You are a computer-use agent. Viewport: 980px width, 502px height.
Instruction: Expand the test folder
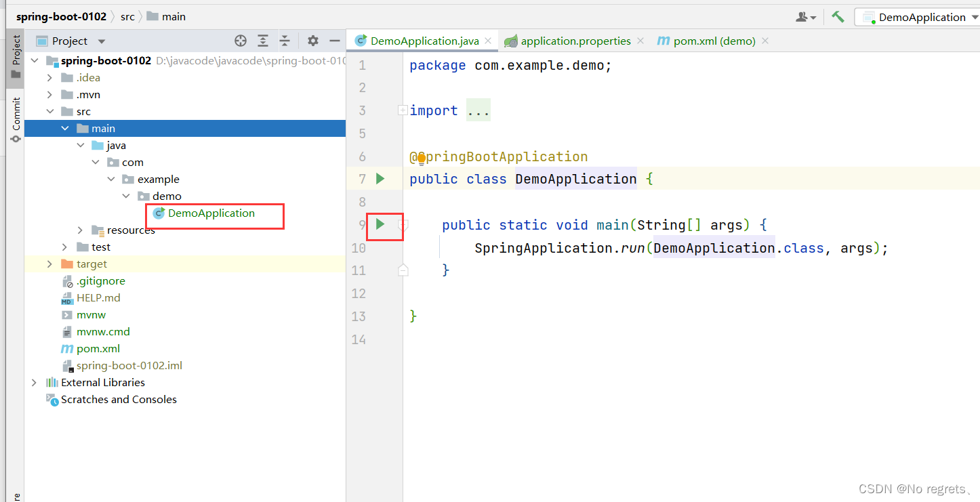pos(65,247)
